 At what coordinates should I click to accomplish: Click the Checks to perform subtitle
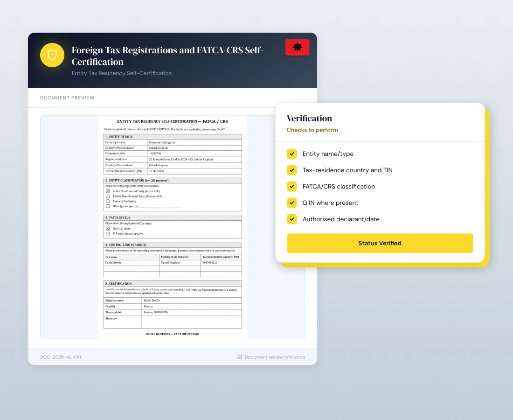point(312,130)
